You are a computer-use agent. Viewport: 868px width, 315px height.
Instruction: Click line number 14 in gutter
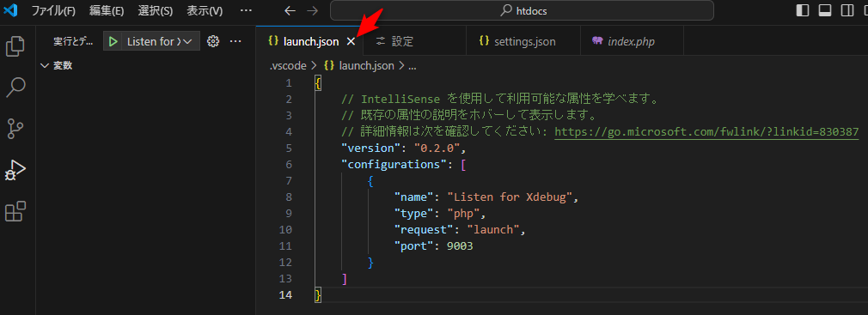(284, 294)
